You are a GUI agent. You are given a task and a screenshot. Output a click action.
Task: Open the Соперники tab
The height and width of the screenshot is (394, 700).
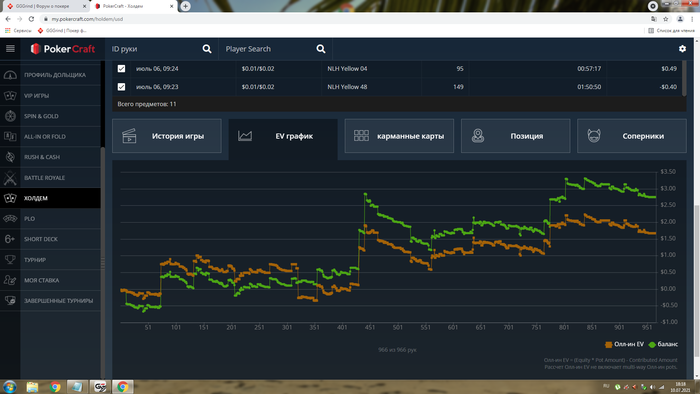point(632,136)
